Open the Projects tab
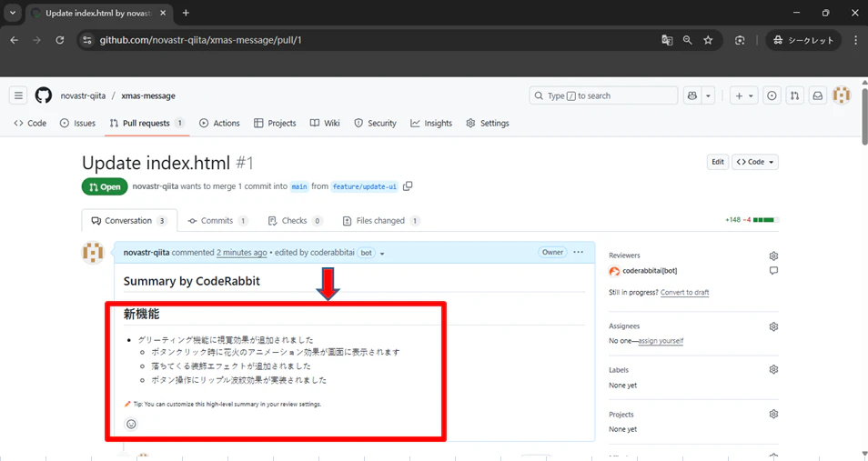 tap(275, 123)
